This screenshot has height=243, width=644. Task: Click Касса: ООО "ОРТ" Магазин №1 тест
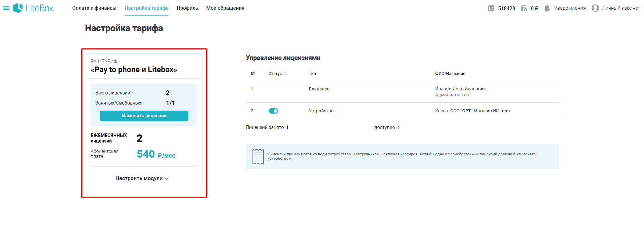tap(472, 111)
